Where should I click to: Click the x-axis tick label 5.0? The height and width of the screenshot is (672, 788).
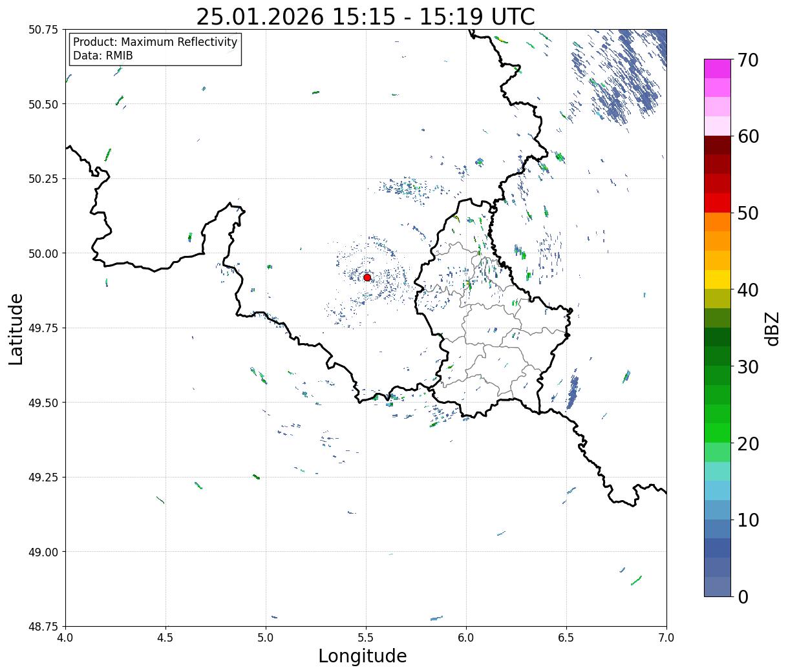pos(266,638)
